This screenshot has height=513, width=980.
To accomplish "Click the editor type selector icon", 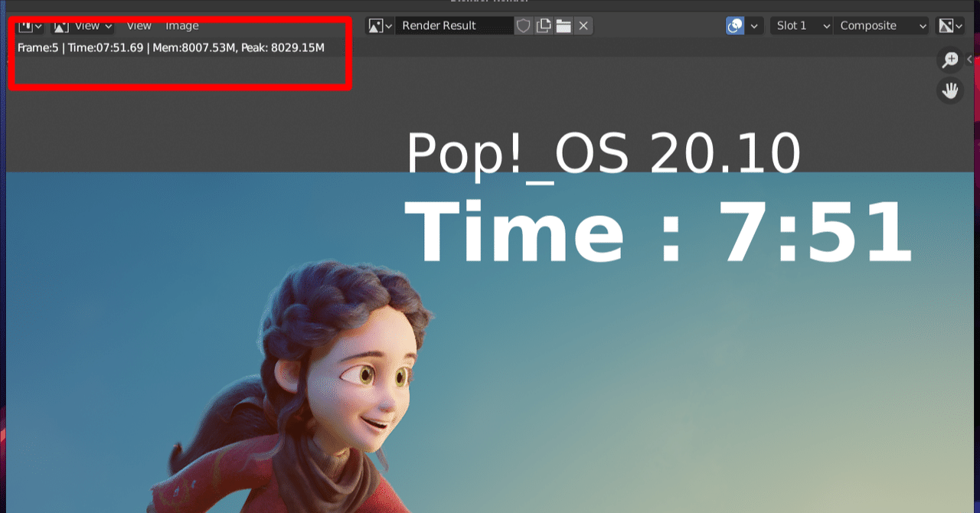I will coord(24,25).
